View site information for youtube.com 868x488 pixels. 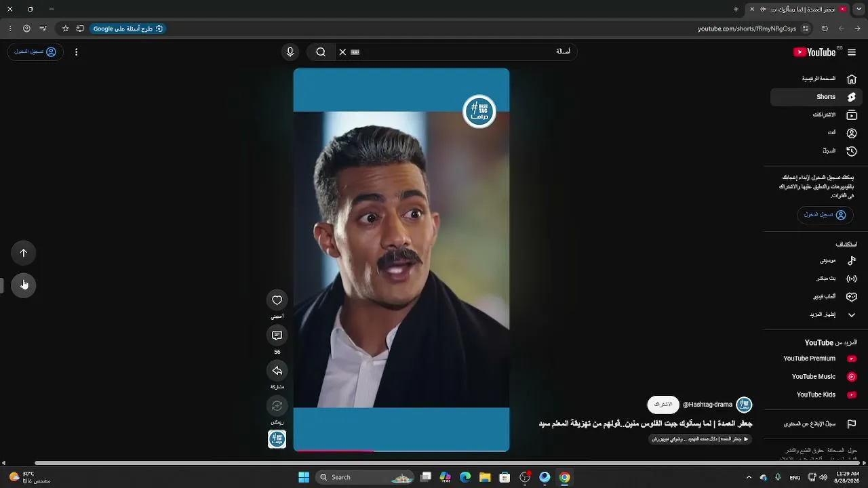pos(806,28)
